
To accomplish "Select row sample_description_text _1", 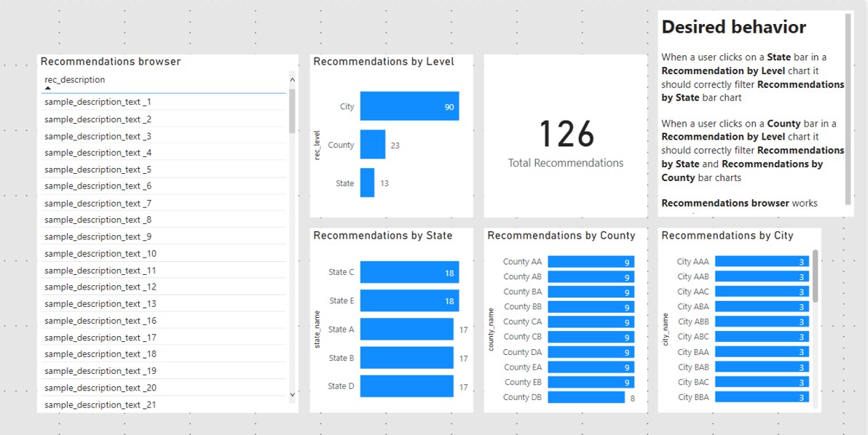I will click(x=164, y=103).
